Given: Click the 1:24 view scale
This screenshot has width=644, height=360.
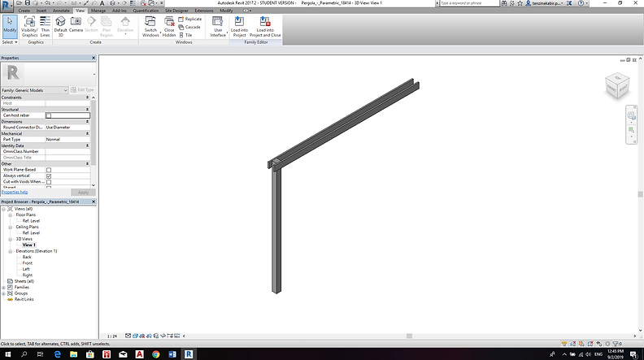Looking at the screenshot, I should click(112, 336).
